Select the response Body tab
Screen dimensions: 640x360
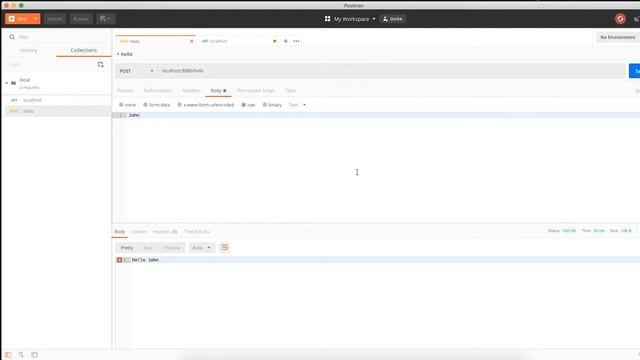(120, 231)
